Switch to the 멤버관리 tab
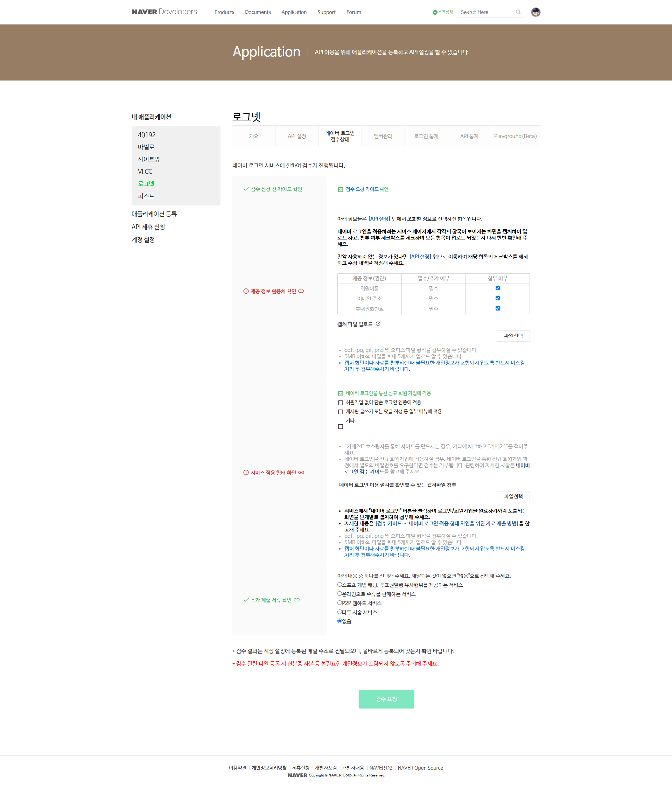This screenshot has width=672, height=788. [383, 136]
